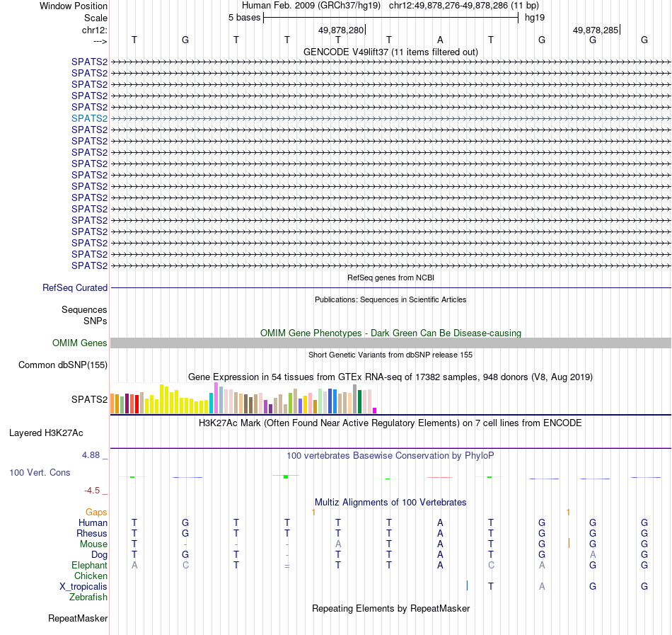Click orange gap marker 1 below 49,878,285
Viewport: 672px width, 635px height.
[568, 512]
